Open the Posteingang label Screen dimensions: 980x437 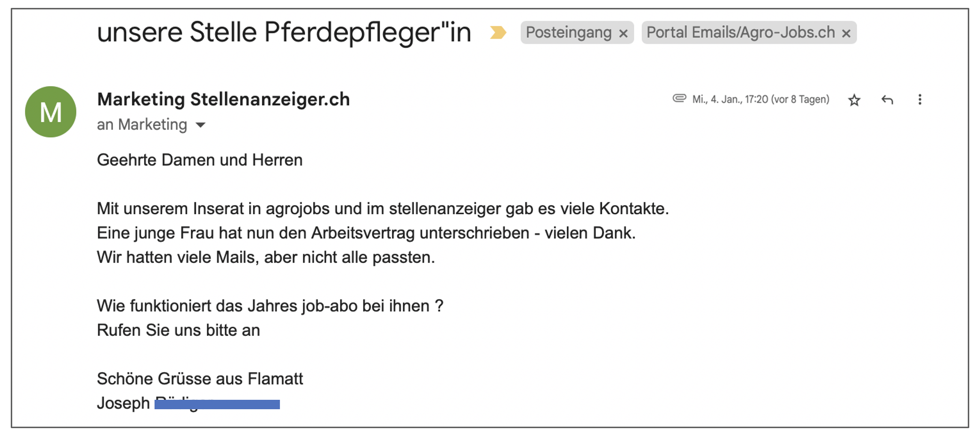click(x=569, y=32)
